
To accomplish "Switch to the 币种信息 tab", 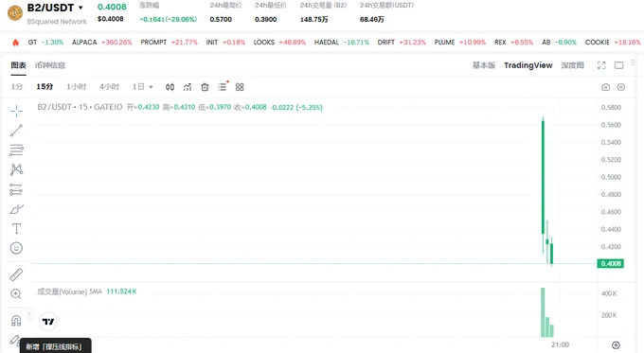I will [x=50, y=65].
